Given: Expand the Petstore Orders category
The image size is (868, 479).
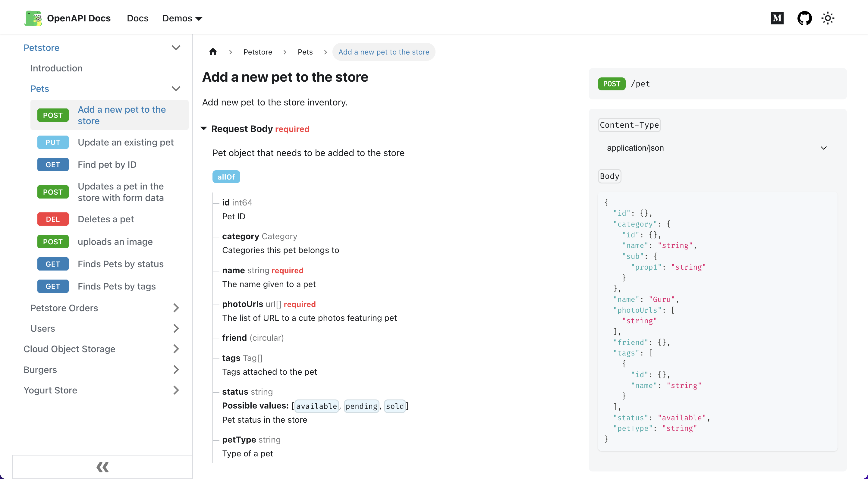Looking at the screenshot, I should 176,308.
